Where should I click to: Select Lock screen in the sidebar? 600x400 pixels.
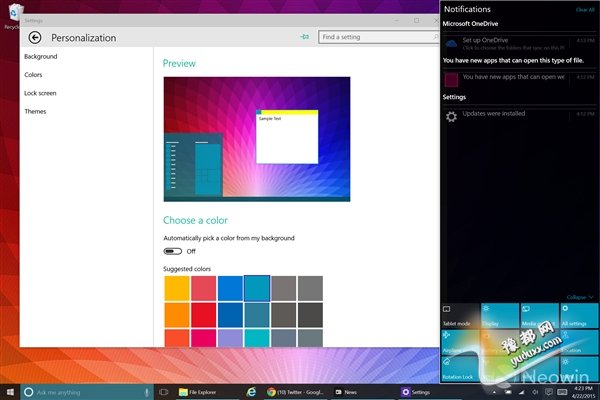[x=42, y=93]
